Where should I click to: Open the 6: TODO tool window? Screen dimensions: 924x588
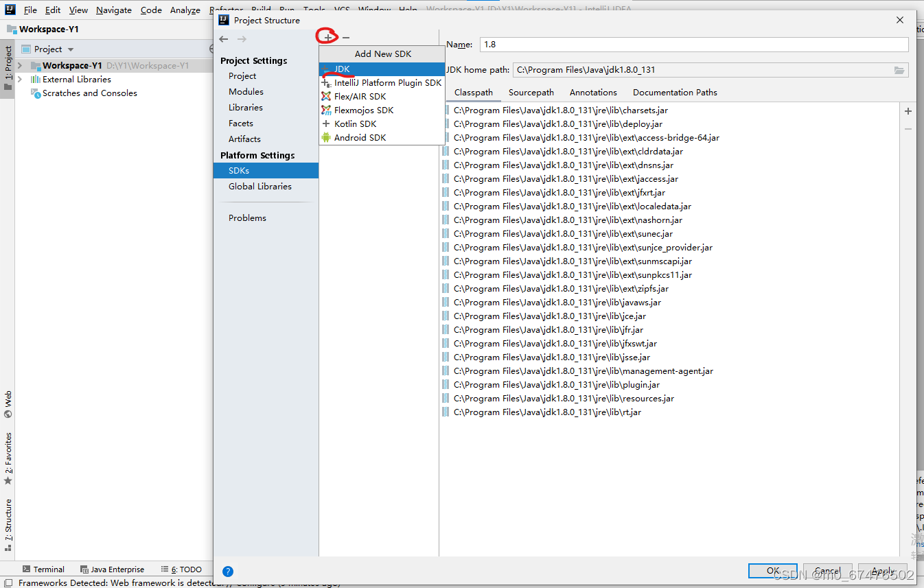[x=182, y=569]
